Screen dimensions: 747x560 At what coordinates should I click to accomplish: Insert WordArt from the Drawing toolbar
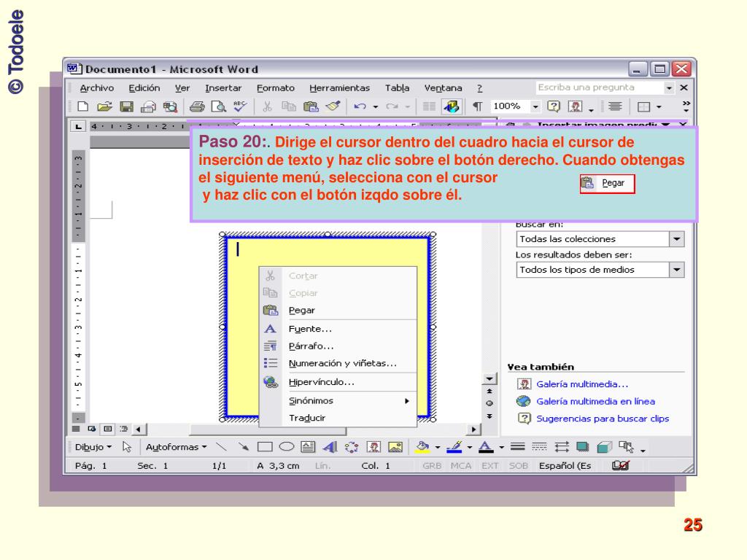coord(330,447)
